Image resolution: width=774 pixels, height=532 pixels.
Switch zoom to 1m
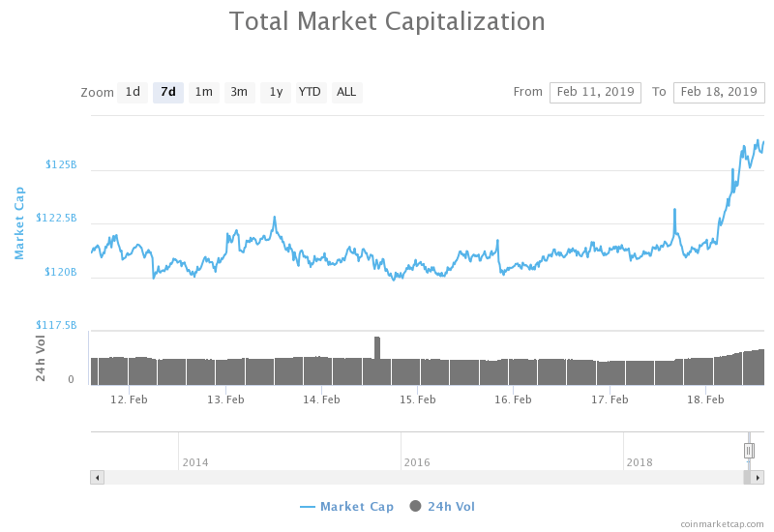point(203,93)
